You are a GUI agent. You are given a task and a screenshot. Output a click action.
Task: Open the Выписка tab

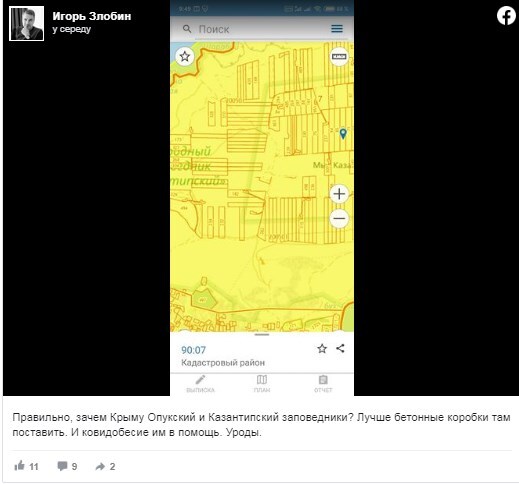tap(200, 384)
